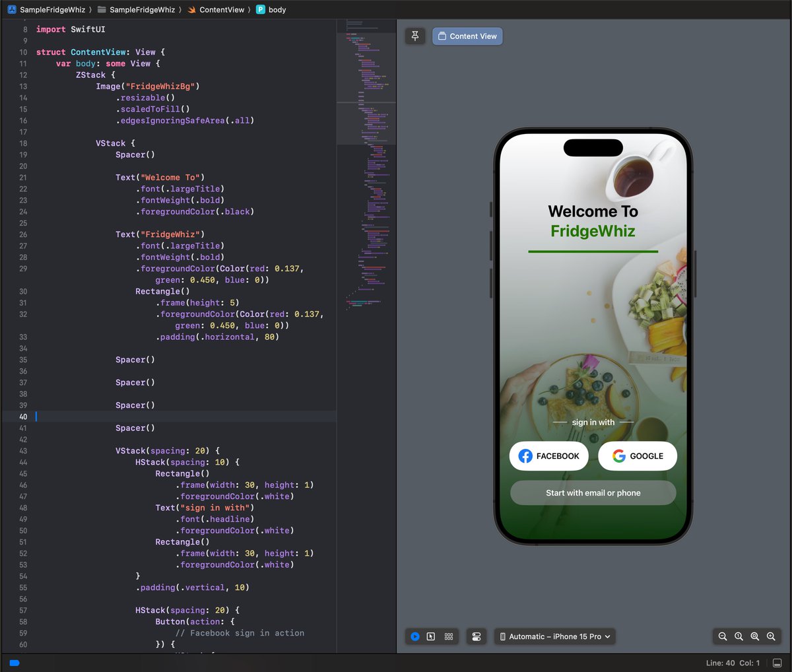Click "struct ContentView: View {" line
This screenshot has height=672, width=792.
100,52
